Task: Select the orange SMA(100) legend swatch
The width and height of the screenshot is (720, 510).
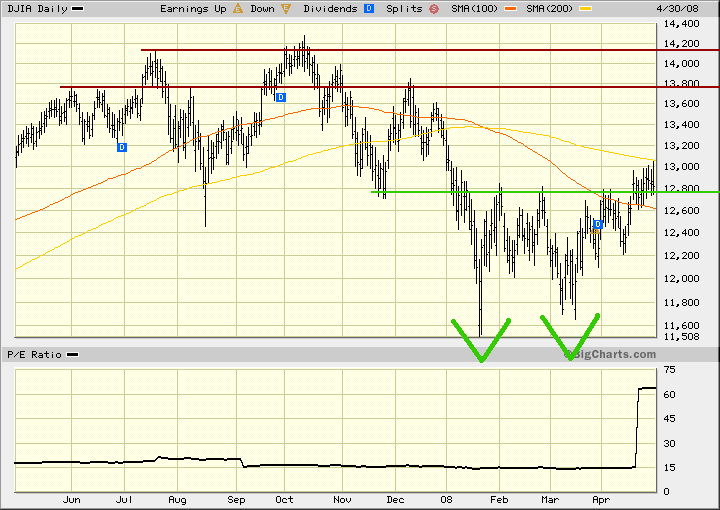Action: [x=510, y=8]
